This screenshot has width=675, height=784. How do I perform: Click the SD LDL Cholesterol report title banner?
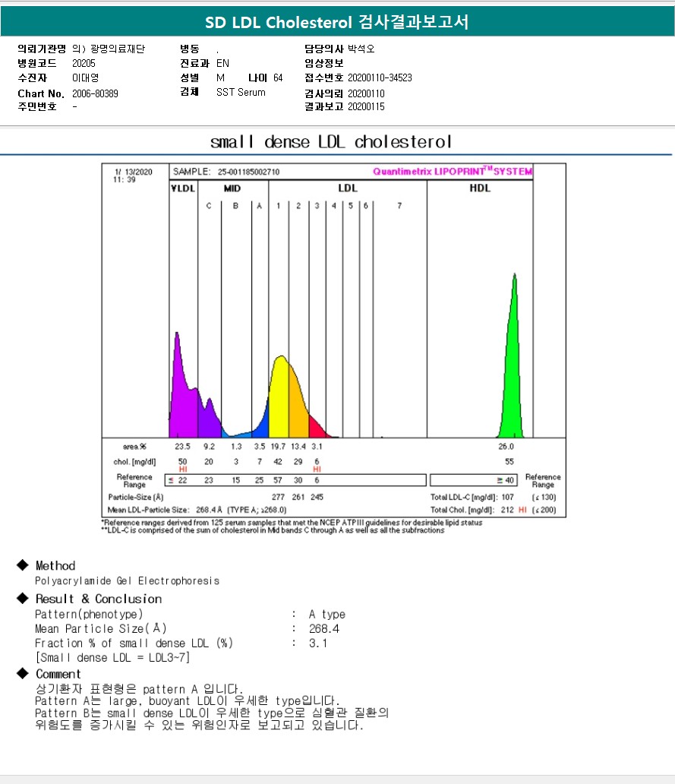coord(337,23)
